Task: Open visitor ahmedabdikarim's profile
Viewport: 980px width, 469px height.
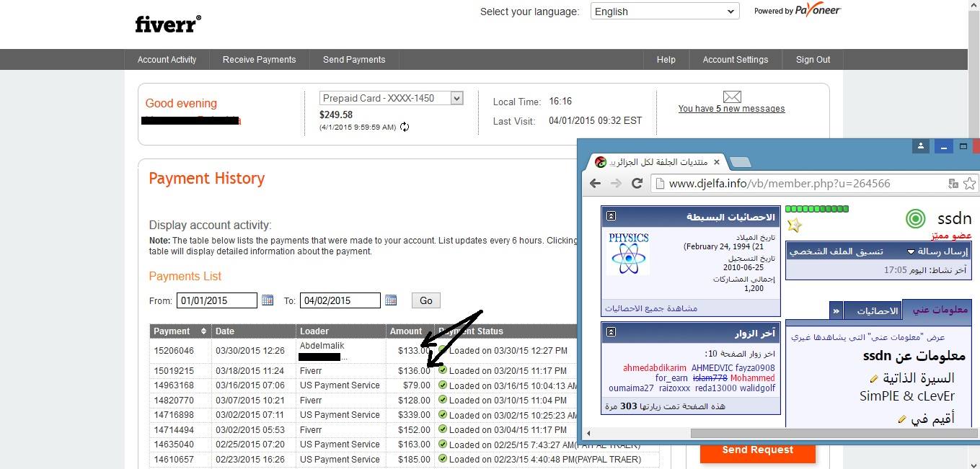Action: tap(655, 368)
